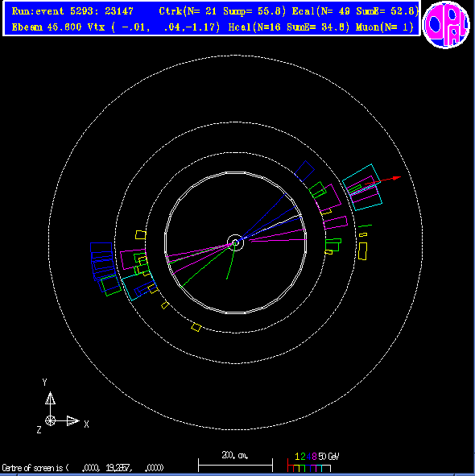
Task: Select the isolated blue calorimeter block at upper right
Action: tap(304, 172)
